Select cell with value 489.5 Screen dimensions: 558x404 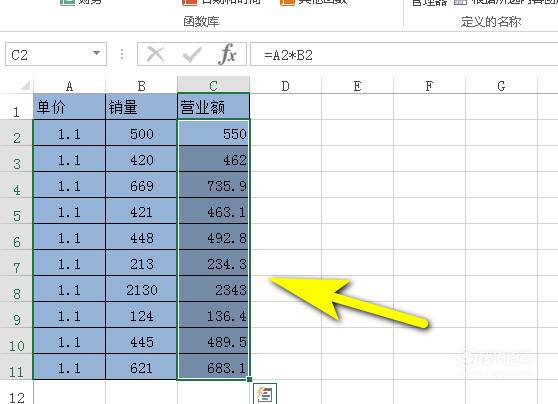click(x=214, y=341)
